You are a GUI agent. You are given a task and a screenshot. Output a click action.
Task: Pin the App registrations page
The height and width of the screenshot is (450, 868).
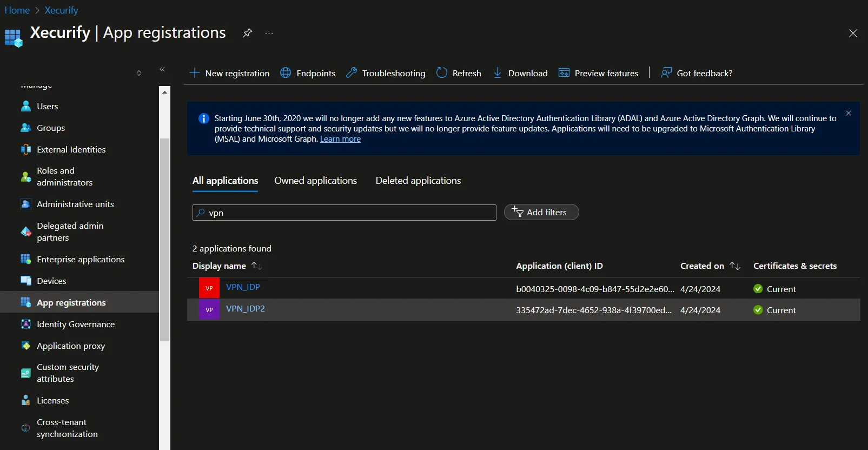[247, 33]
